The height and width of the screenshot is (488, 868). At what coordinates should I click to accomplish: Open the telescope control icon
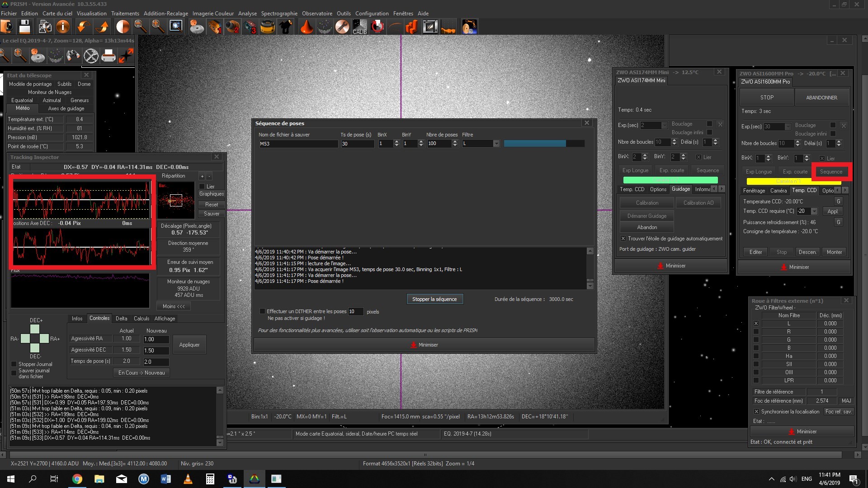[286, 27]
